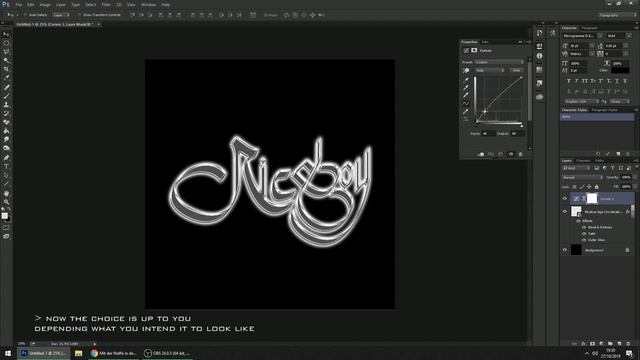640x360 pixels.
Task: Switch to the Info tab
Action: (485, 42)
